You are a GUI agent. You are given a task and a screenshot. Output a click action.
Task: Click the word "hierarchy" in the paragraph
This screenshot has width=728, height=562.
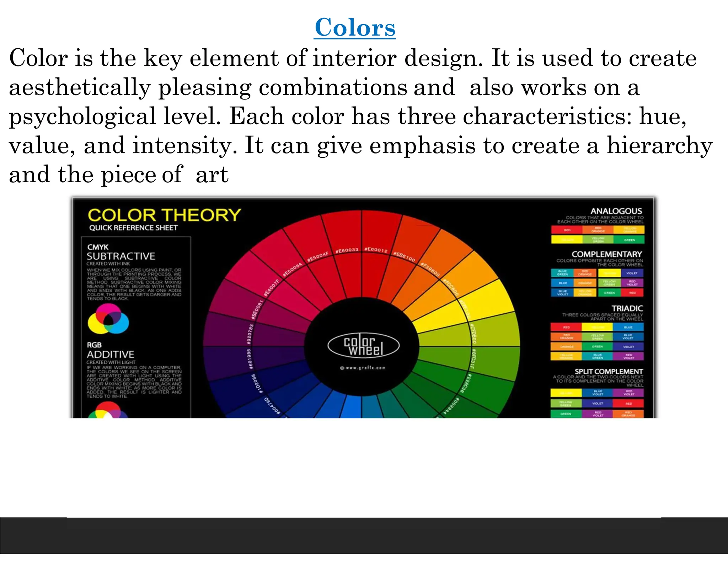659,146
